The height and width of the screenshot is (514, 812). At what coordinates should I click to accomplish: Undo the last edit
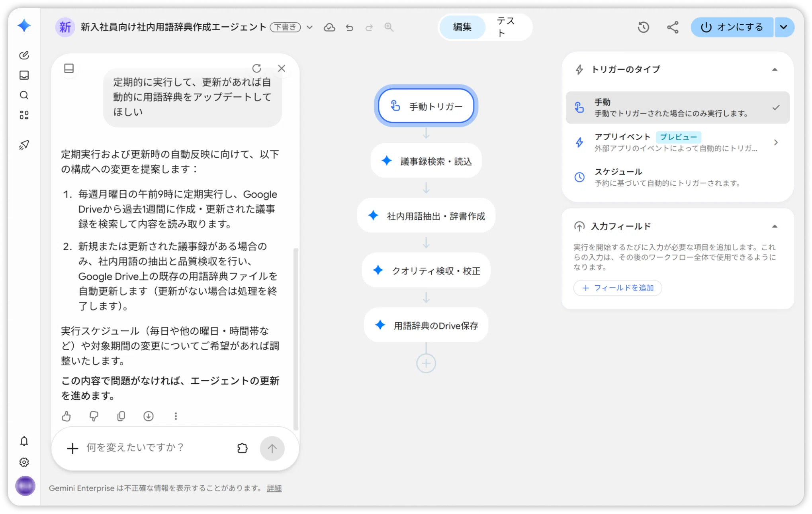[x=349, y=27]
